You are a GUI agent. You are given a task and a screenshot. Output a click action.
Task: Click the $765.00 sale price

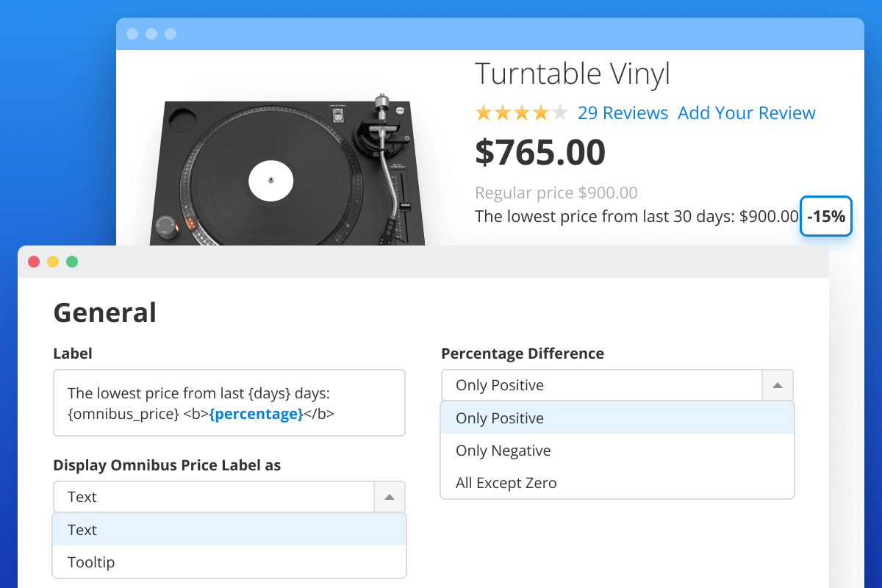point(539,152)
